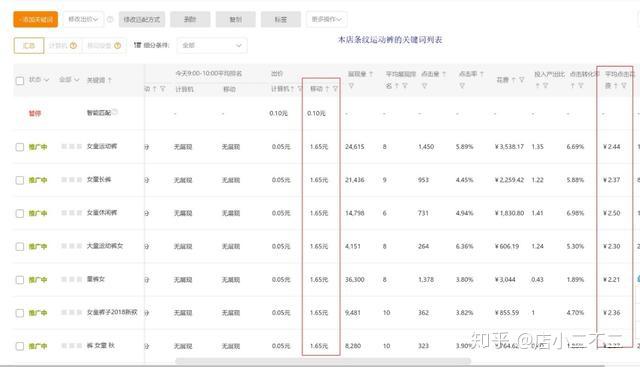The height and width of the screenshot is (367, 640).
Task: Click the orange 添加关键词 button
Action: coord(36,19)
